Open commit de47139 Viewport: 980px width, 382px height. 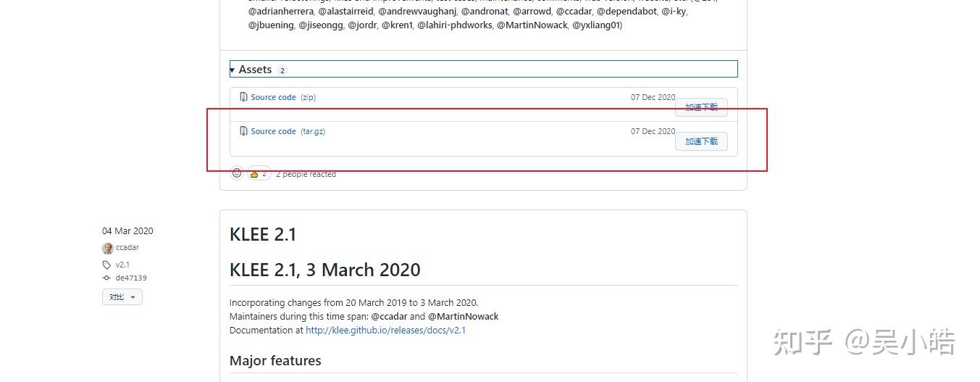coord(131,278)
